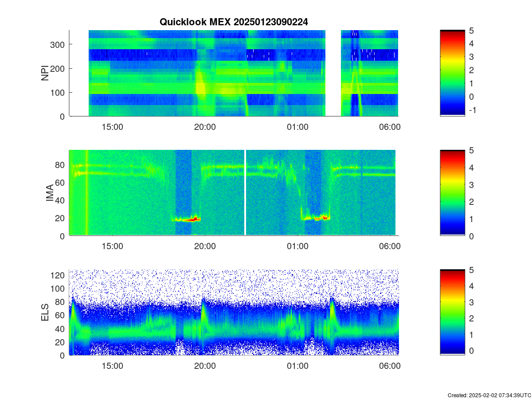Image resolution: width=532 pixels, height=399 pixels.
Task: Click the NPI colorbar
Action: coord(452,73)
